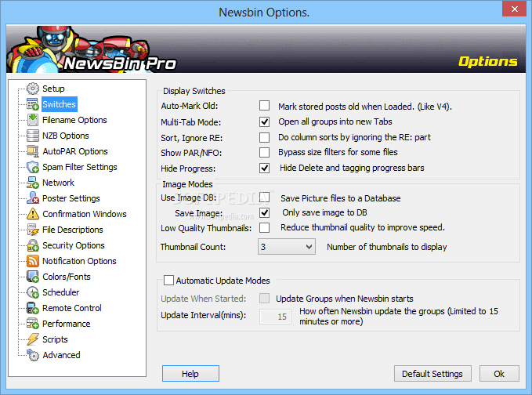Click the Network computers icon
The height and width of the screenshot is (395, 532).
(33, 183)
